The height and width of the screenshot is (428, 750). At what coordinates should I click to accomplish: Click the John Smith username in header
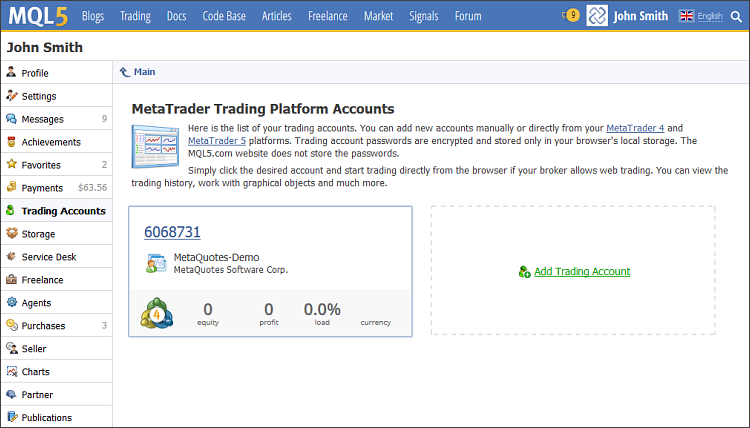pos(640,16)
